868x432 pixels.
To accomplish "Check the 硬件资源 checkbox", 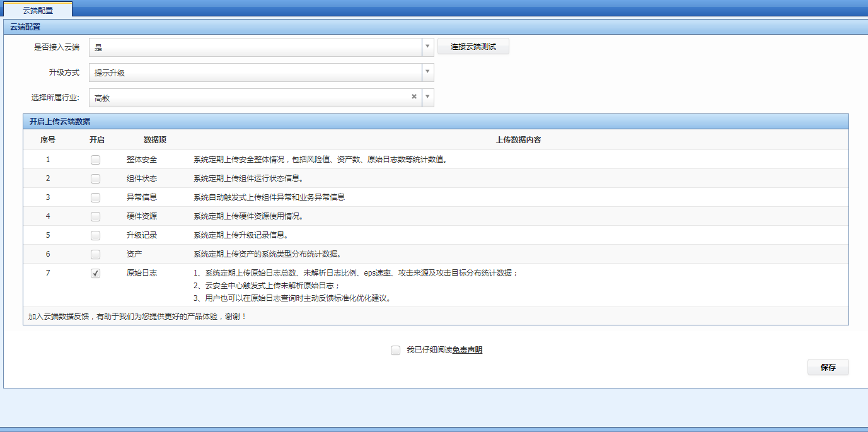I will [x=95, y=216].
